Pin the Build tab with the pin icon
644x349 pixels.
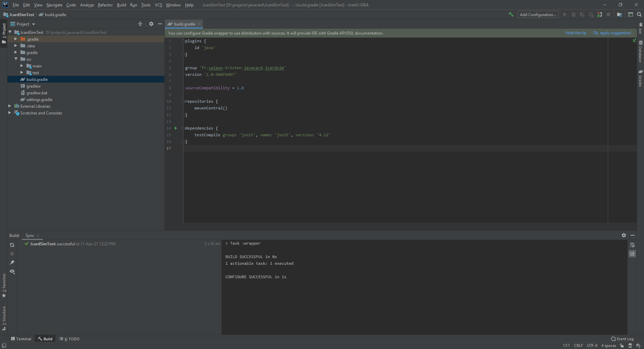(12, 262)
